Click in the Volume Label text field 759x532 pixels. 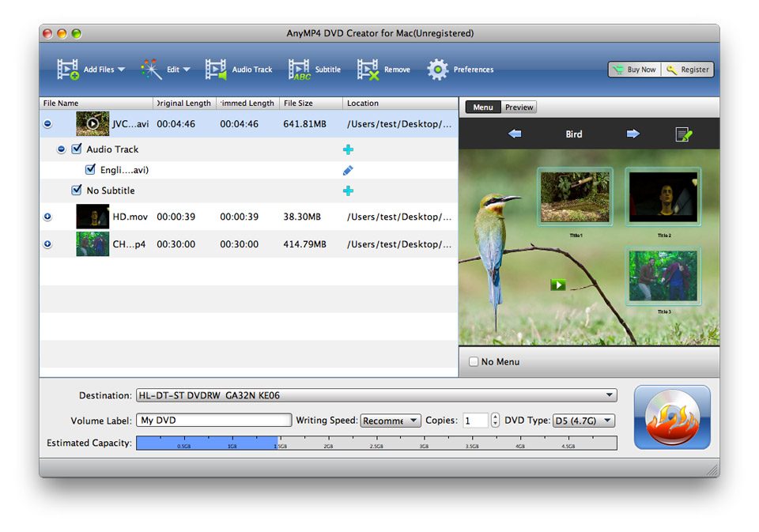(213, 421)
